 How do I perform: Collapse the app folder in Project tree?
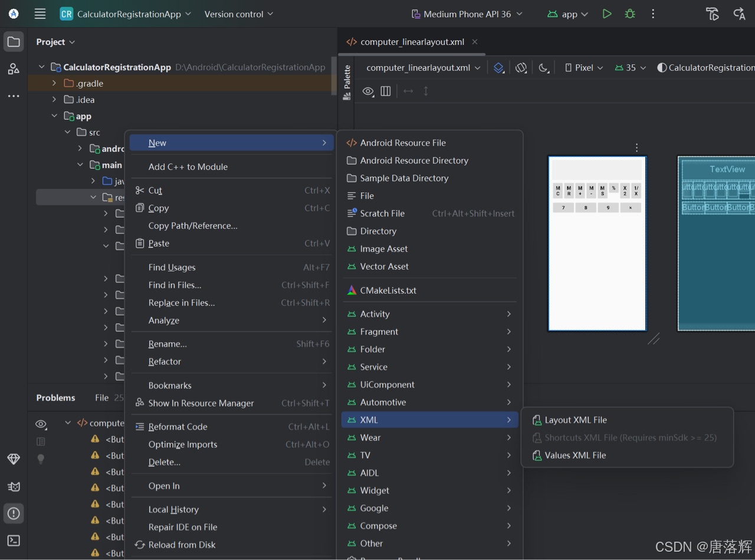pos(54,116)
